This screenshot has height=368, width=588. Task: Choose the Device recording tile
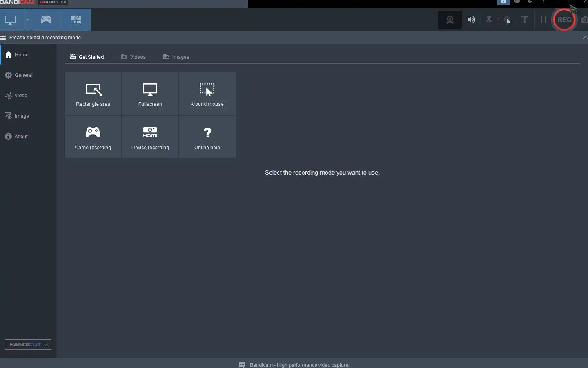coord(150,137)
